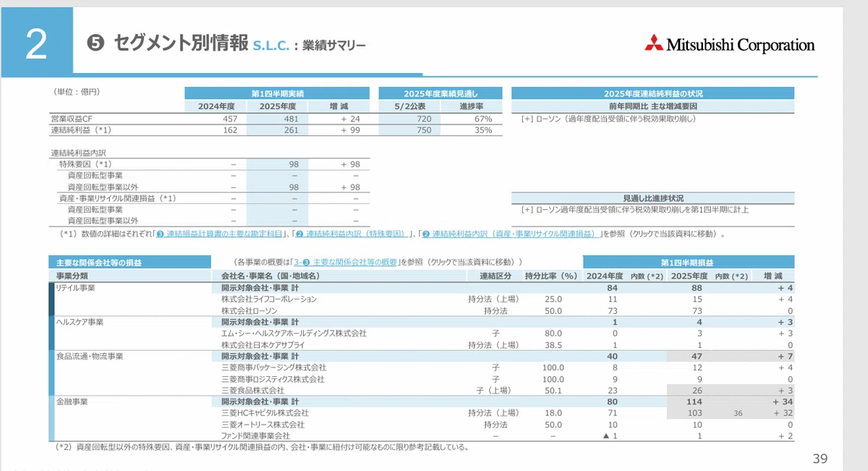Click the S.L.C. subtitle text
868x471 pixels.
(x=271, y=46)
